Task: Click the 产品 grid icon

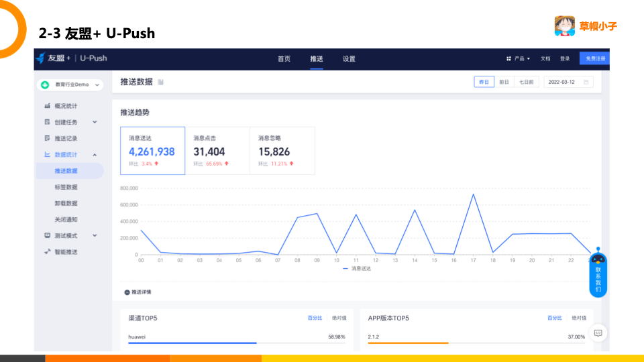Action: coord(508,59)
